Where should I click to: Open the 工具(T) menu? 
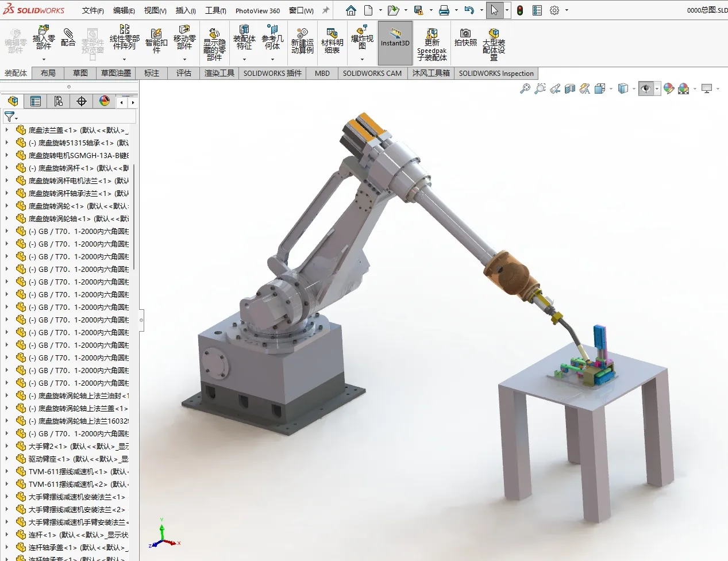[215, 10]
